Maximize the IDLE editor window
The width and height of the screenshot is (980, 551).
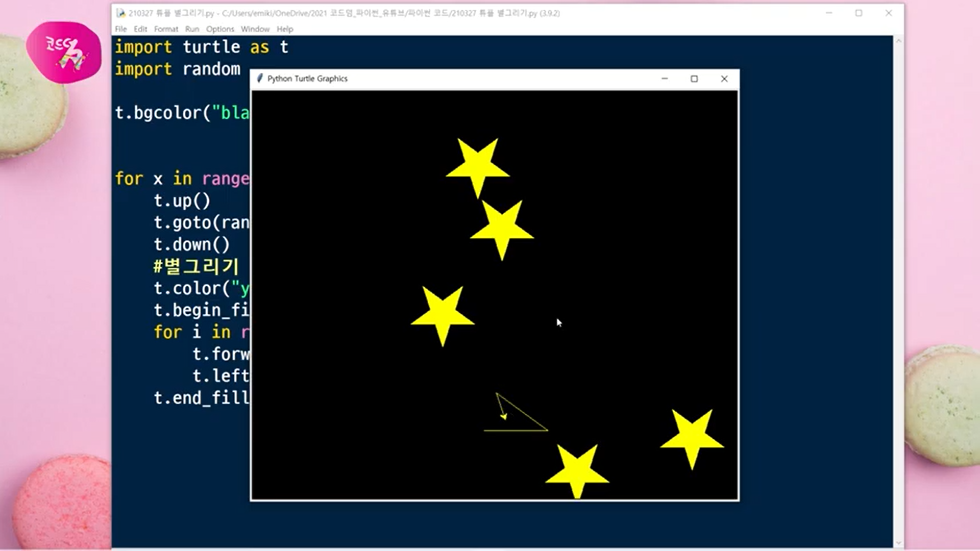point(859,13)
